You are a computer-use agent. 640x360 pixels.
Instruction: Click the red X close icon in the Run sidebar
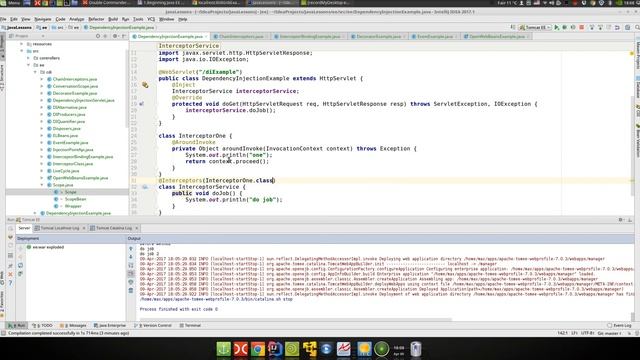(x=10, y=274)
